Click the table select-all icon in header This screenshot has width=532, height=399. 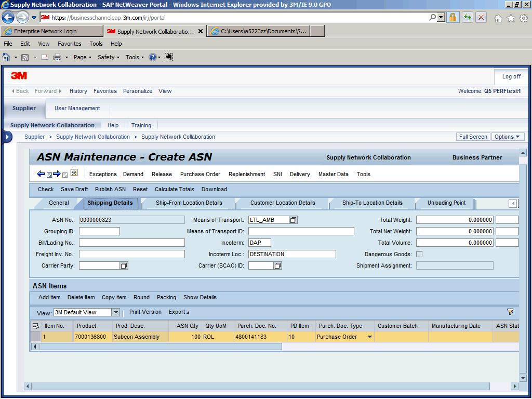(x=36, y=326)
